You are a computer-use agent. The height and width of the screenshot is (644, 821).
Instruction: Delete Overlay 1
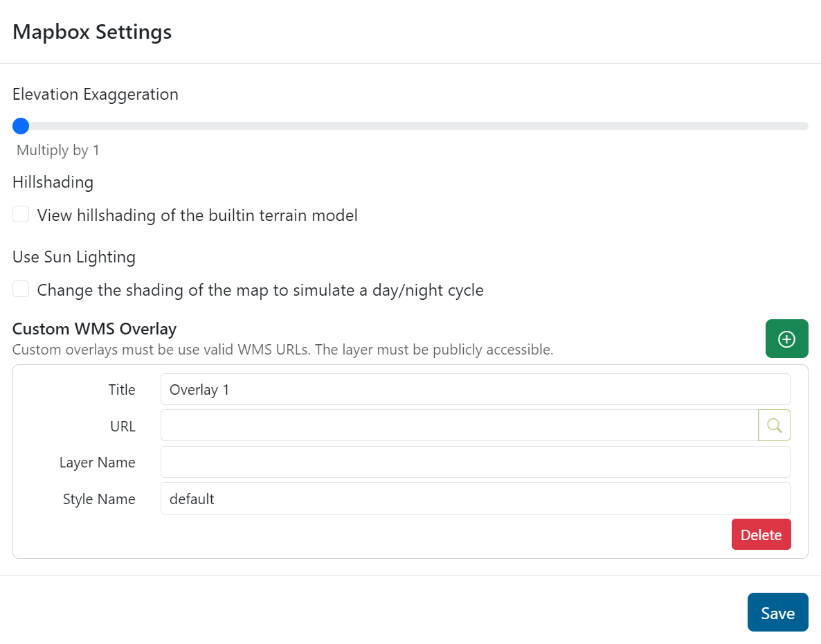click(761, 535)
